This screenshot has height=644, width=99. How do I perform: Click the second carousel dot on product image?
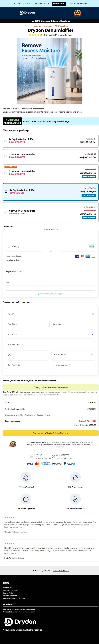45,102
